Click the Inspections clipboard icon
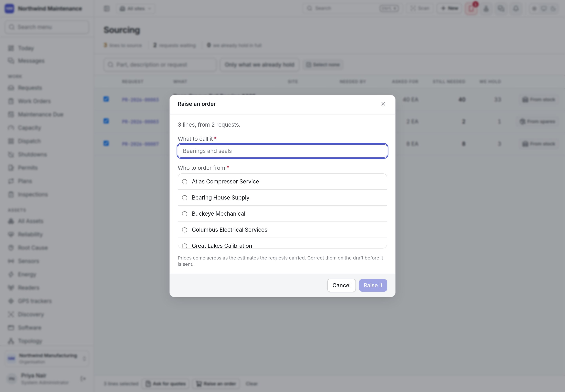Viewport: 565px width, 392px height. tap(11, 194)
